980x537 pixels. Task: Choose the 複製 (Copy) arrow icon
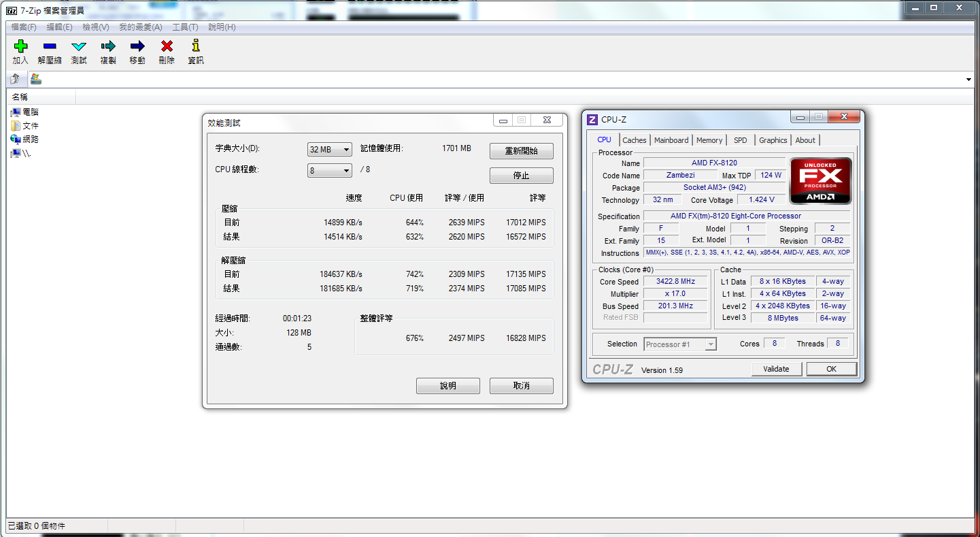108,46
